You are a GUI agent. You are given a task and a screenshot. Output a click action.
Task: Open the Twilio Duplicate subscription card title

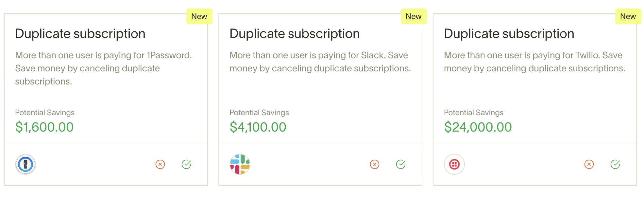[x=509, y=34]
